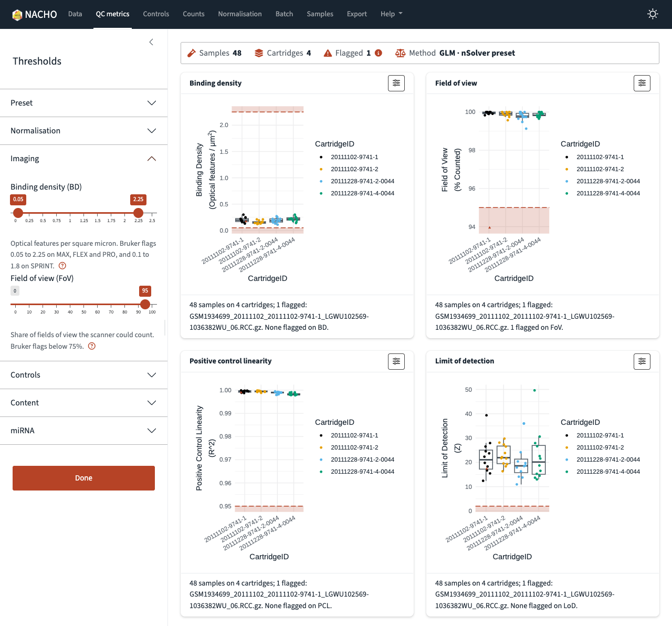Toggle the light/dark theme sun icon
The image size is (672, 626).
click(x=653, y=14)
